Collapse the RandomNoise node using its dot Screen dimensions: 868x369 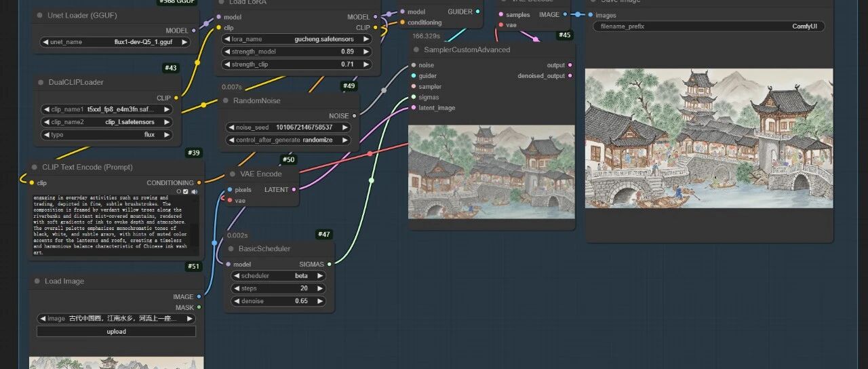[x=225, y=100]
